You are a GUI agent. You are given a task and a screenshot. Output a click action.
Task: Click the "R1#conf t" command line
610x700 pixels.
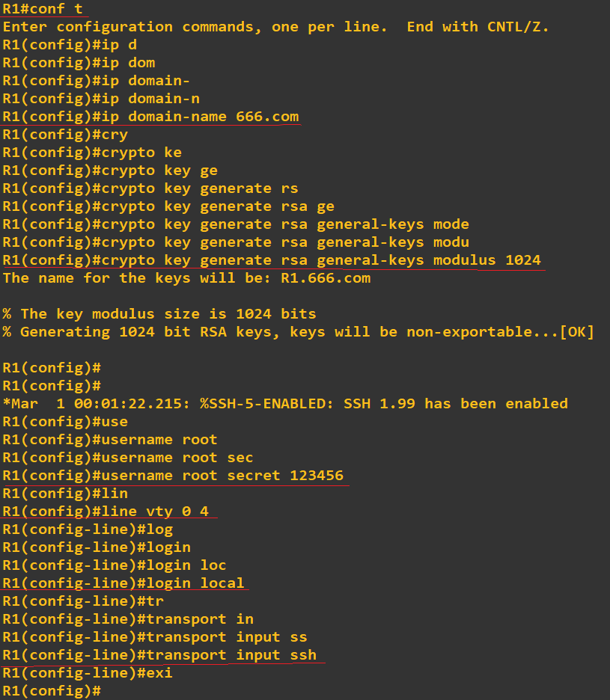click(42, 9)
